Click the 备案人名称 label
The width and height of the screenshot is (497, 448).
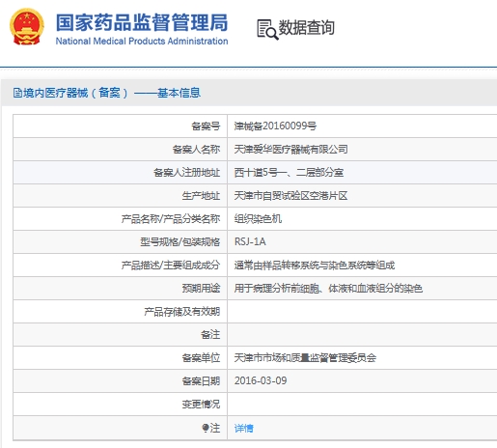point(196,149)
